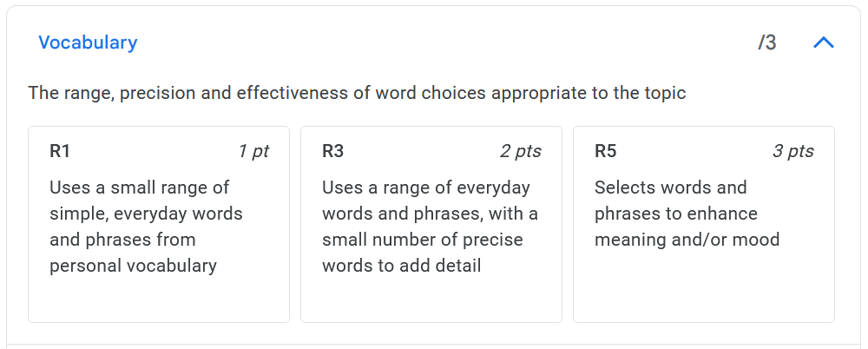Click the phrase 'personal vocabulary' in R1
The height and width of the screenshot is (349, 868).
coord(133,266)
